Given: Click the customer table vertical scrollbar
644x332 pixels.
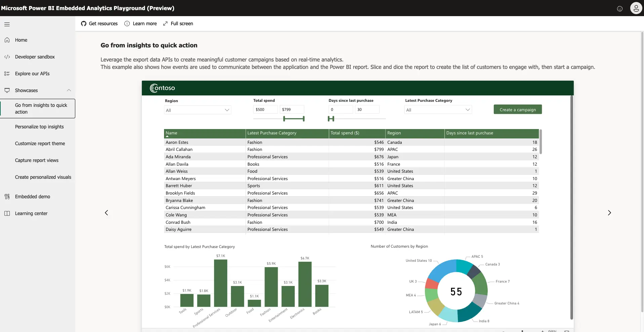Looking at the screenshot, I should click(540, 142).
